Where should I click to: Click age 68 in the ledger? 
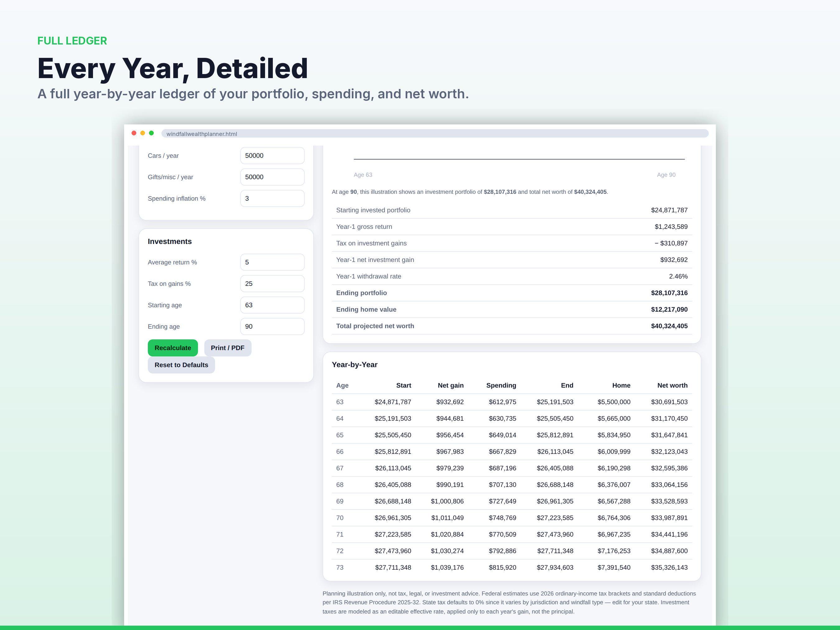point(339,485)
